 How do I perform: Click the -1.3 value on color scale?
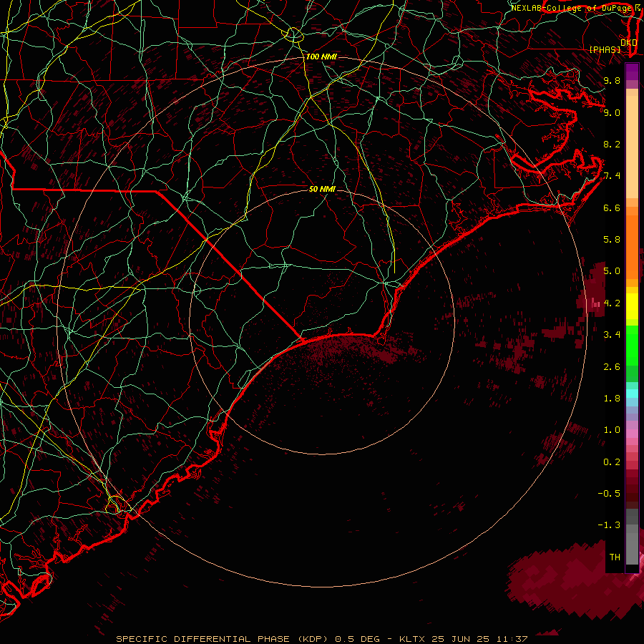point(609,525)
